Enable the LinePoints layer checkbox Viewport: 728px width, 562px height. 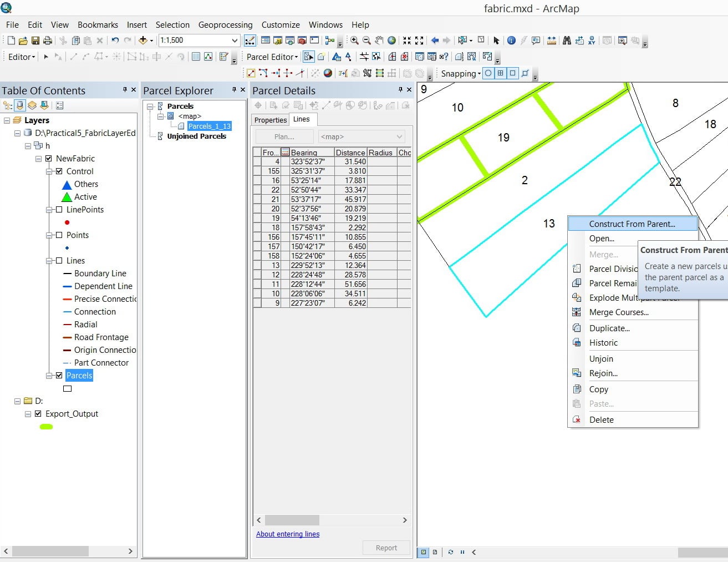(59, 210)
